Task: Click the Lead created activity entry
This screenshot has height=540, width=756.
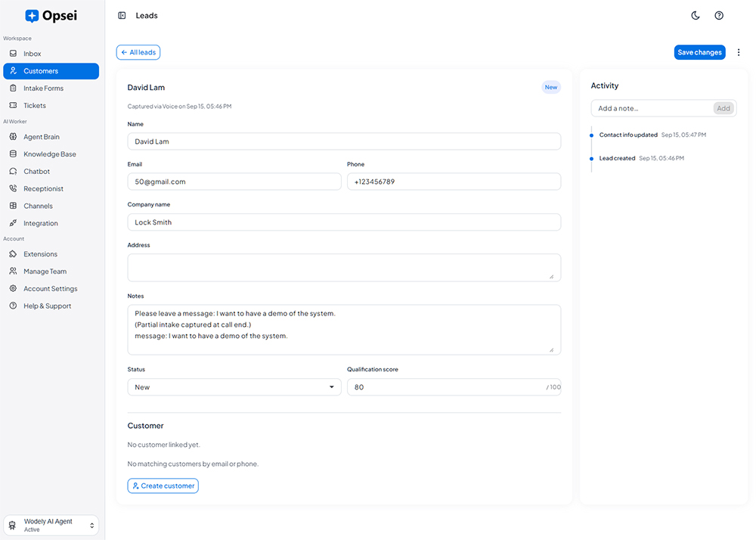Action: coord(641,158)
